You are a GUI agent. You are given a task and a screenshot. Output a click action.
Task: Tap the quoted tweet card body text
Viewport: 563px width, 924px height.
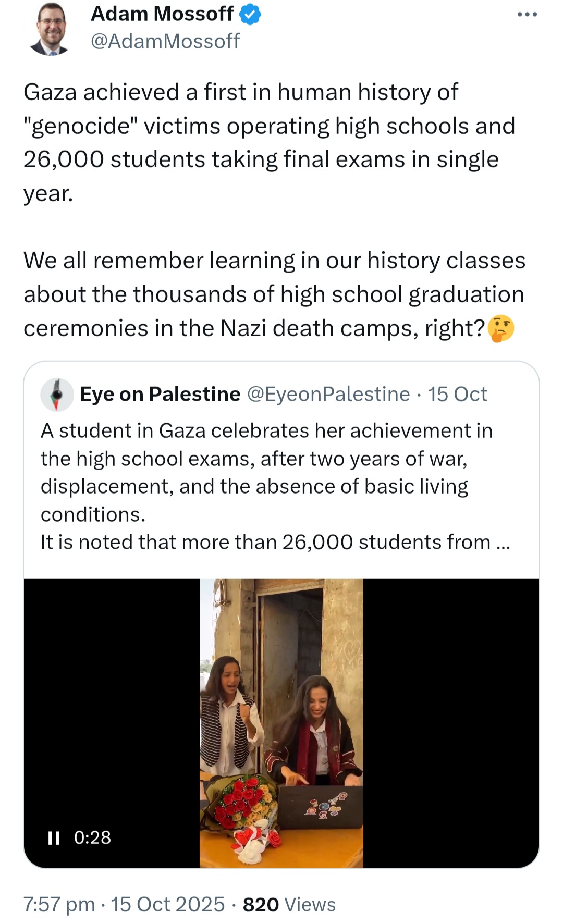coord(275,487)
